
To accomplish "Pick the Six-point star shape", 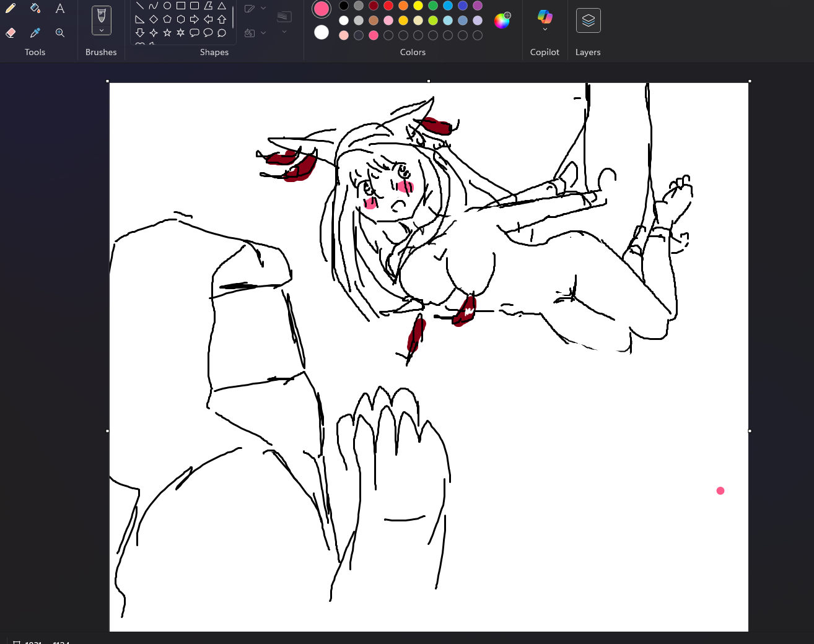I will pyautogui.click(x=181, y=33).
